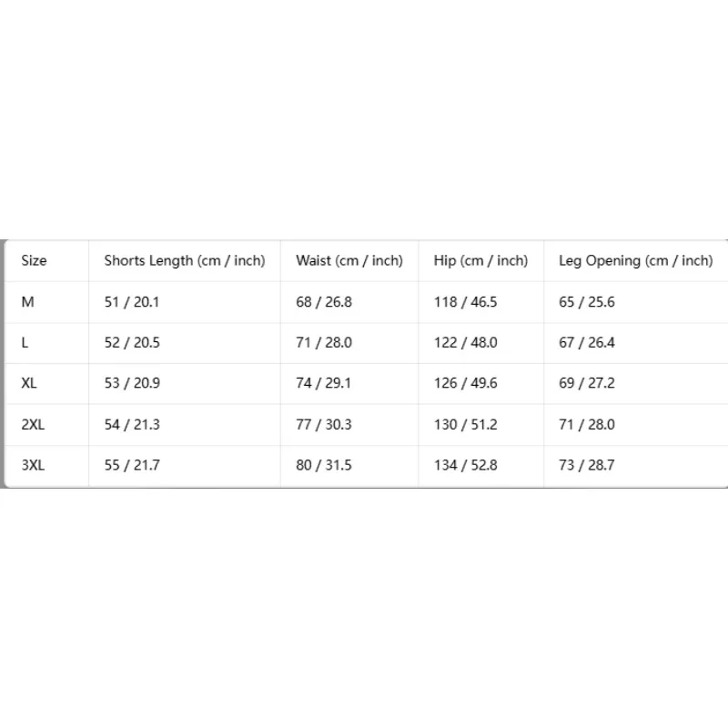The height and width of the screenshot is (728, 728).
Task: Click the Size column header
Action: click(x=34, y=260)
